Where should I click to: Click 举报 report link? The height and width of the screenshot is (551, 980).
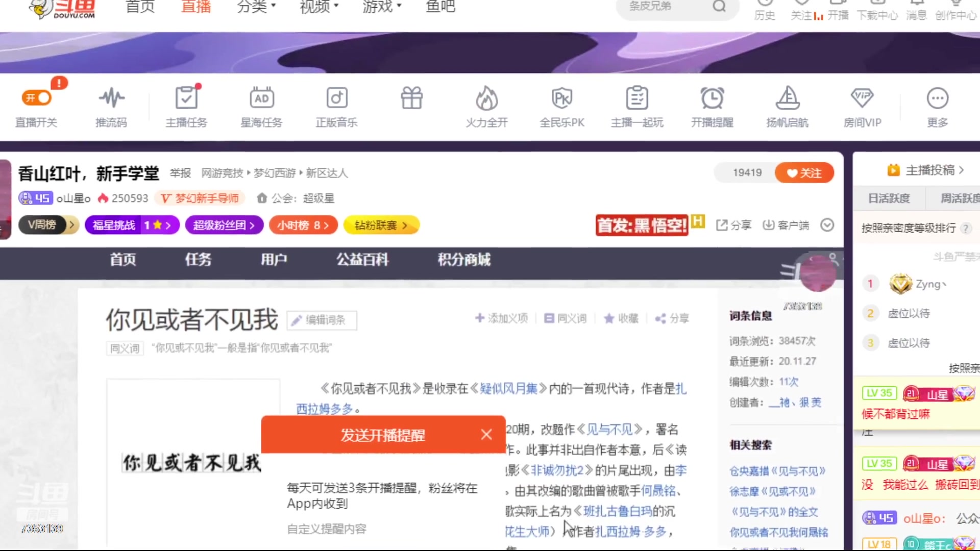coord(180,173)
